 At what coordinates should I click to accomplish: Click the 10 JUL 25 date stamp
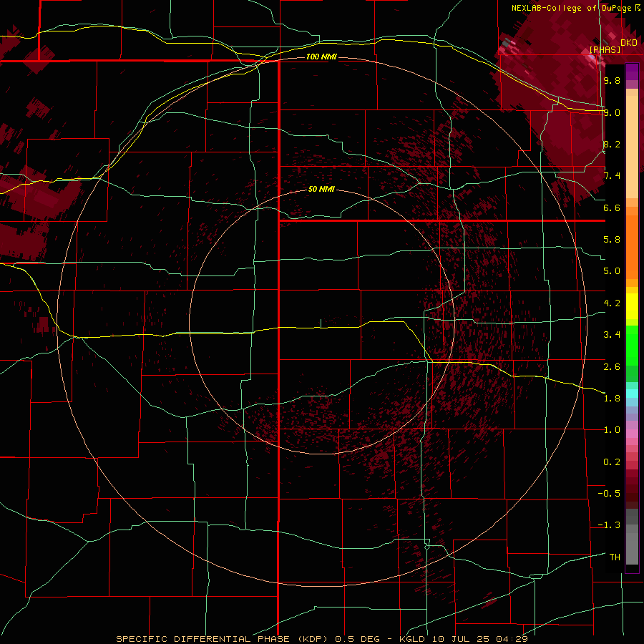point(462,639)
